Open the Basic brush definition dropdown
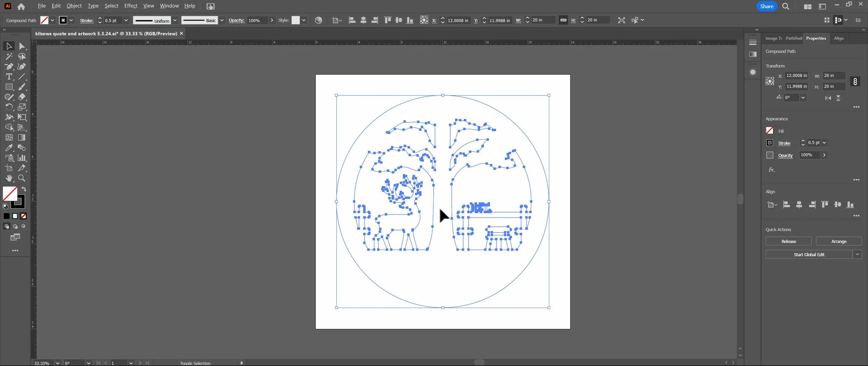 pos(222,20)
